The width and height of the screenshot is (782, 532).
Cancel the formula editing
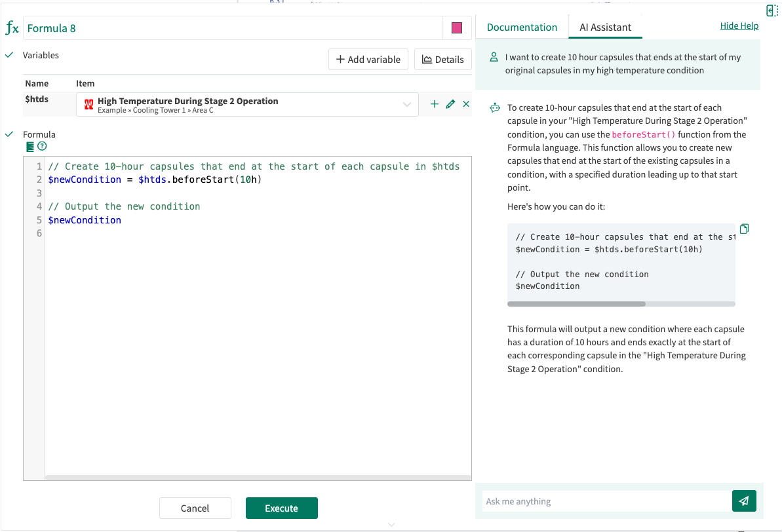pos(195,508)
